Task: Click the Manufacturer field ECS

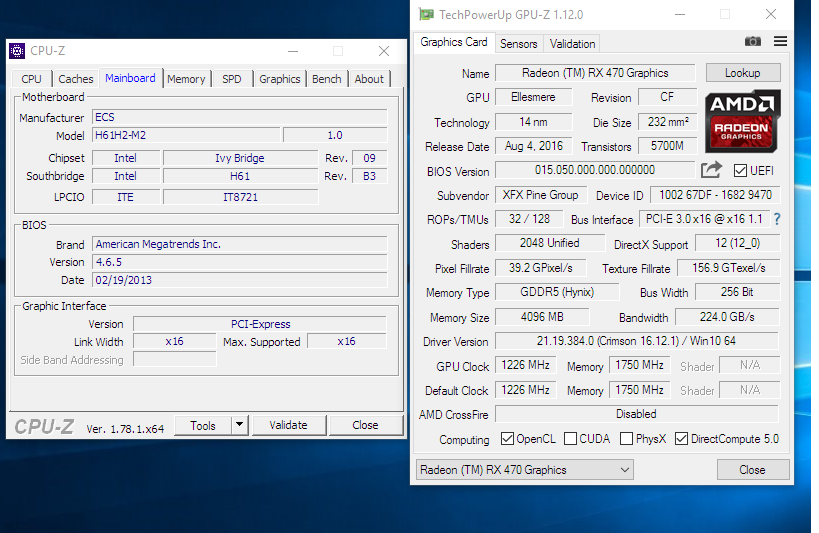Action: point(240,117)
